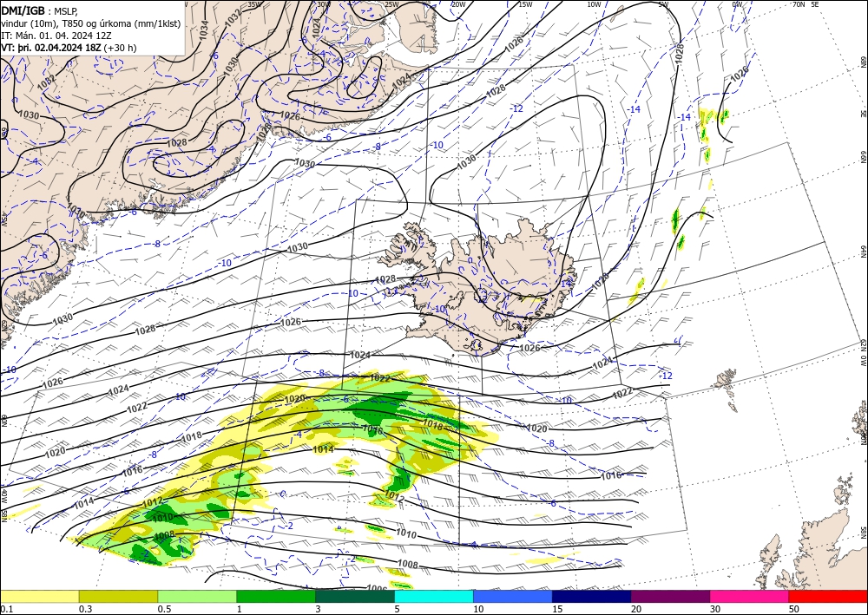Screen dimensions: 868x615
Task: Click the "25W" longitude label
Action: pyautogui.click(x=391, y=4)
